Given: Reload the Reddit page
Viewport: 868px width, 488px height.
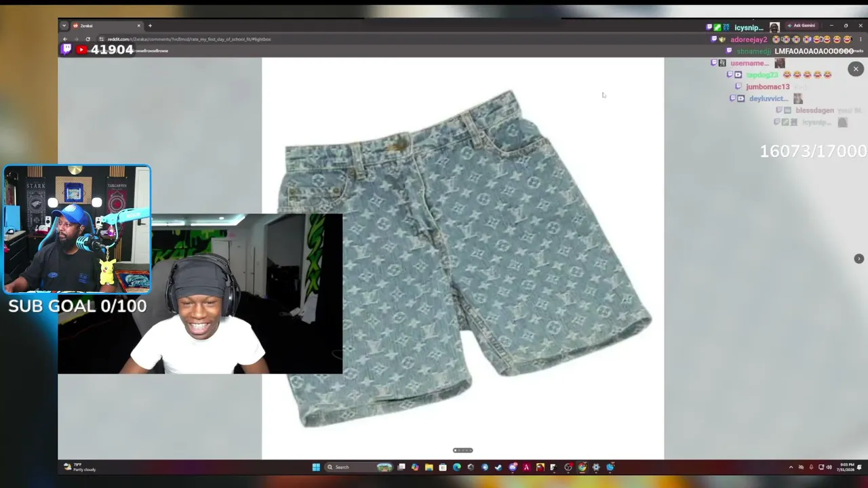Looking at the screenshot, I should (x=87, y=39).
